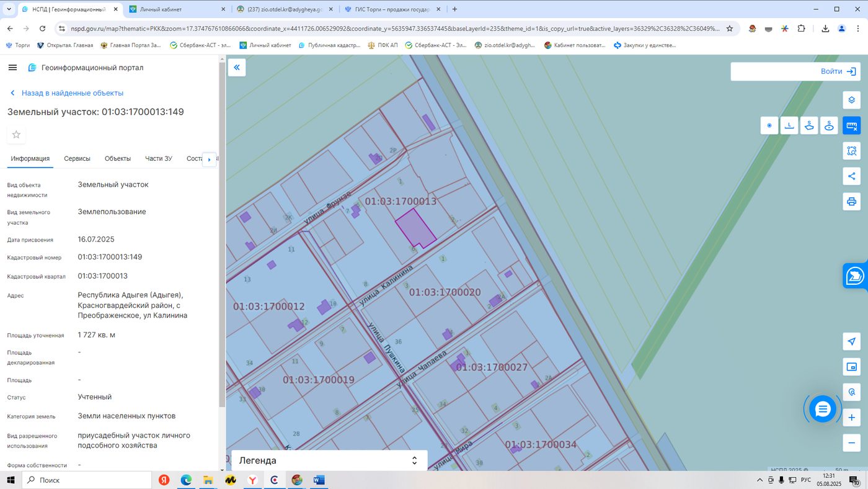Screen dimensions: 868x489
Task: Switch to the Сервисы tab
Action: (x=77, y=159)
